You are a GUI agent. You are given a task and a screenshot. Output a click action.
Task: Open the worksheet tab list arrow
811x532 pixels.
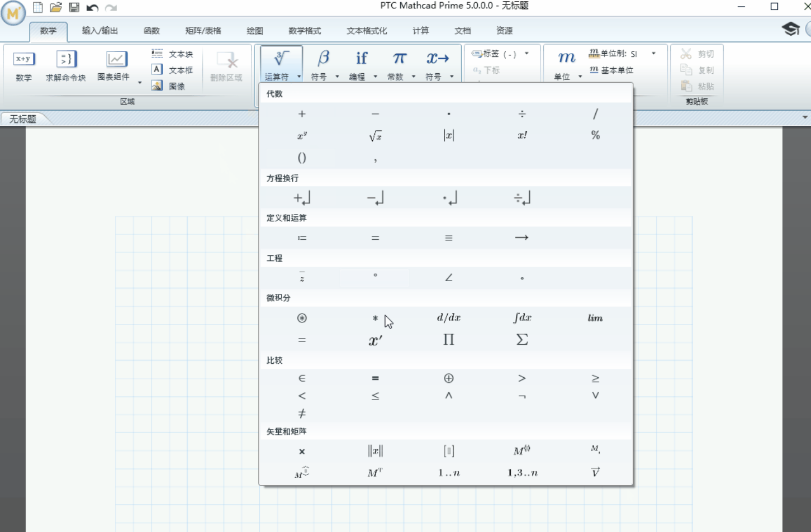805,117
